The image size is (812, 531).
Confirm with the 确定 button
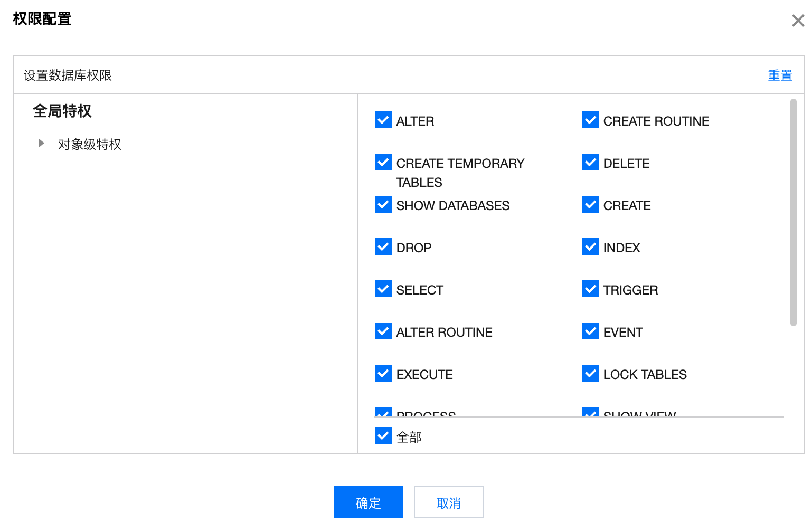tap(368, 502)
